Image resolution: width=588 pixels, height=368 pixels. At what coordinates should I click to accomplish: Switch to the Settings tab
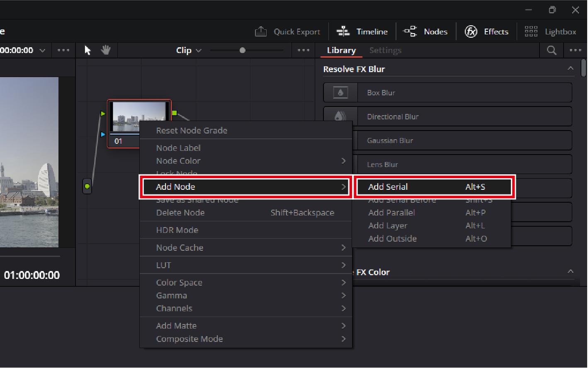click(385, 50)
